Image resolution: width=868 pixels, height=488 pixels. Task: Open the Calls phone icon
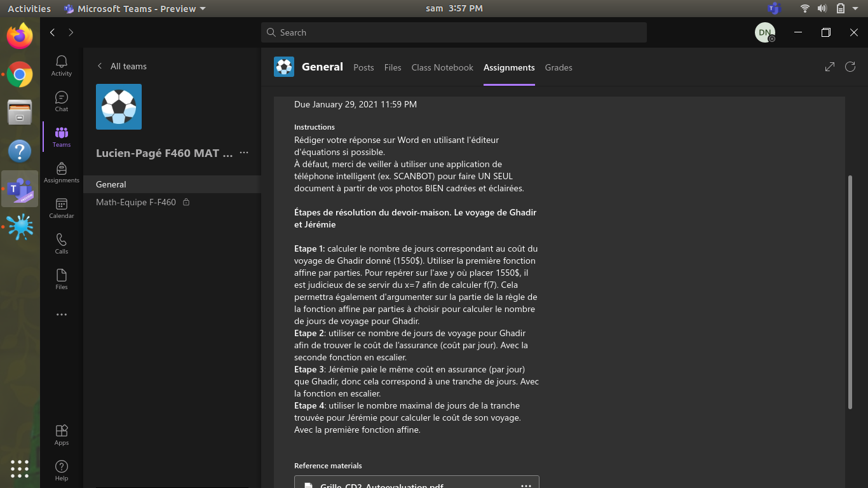[62, 243]
